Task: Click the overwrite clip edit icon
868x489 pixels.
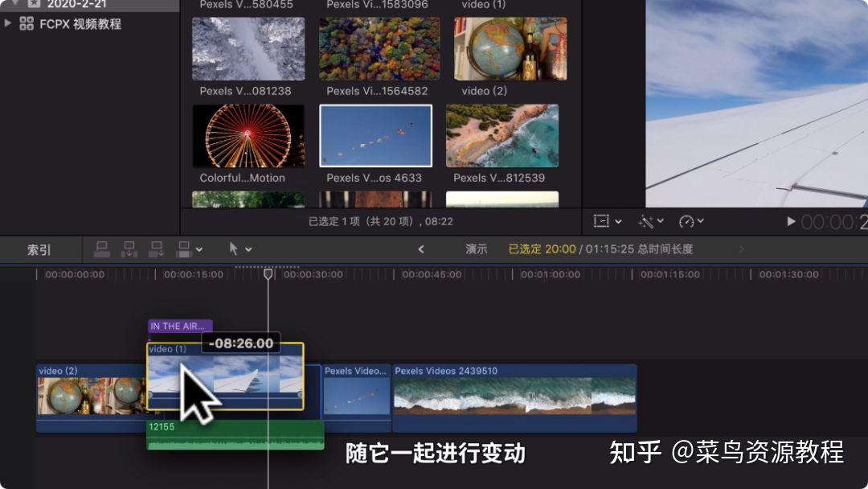Action: [x=184, y=250]
